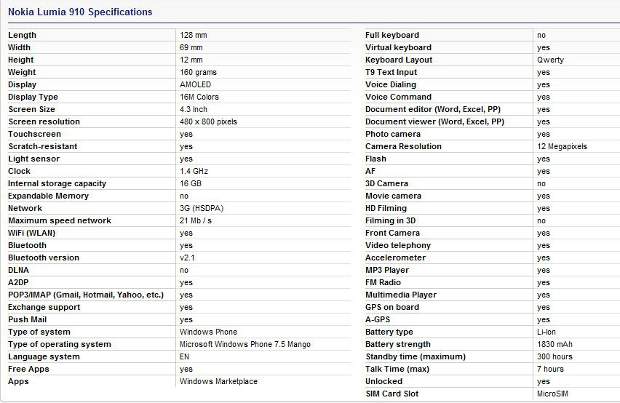Viewport: 620px width, 403px height.
Task: Click the '1830 mAh' battery strength value
Action: click(554, 344)
